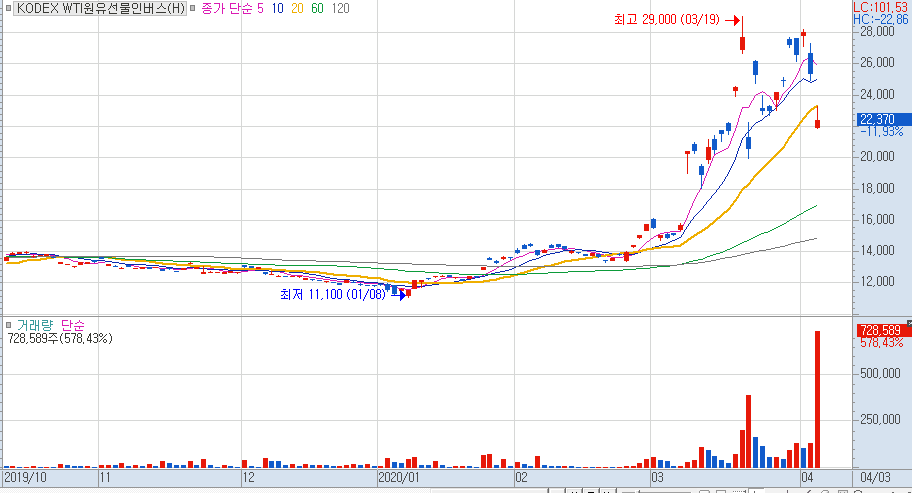Click the 14,000 price axis label
This screenshot has width=912, height=493.
[877, 251]
